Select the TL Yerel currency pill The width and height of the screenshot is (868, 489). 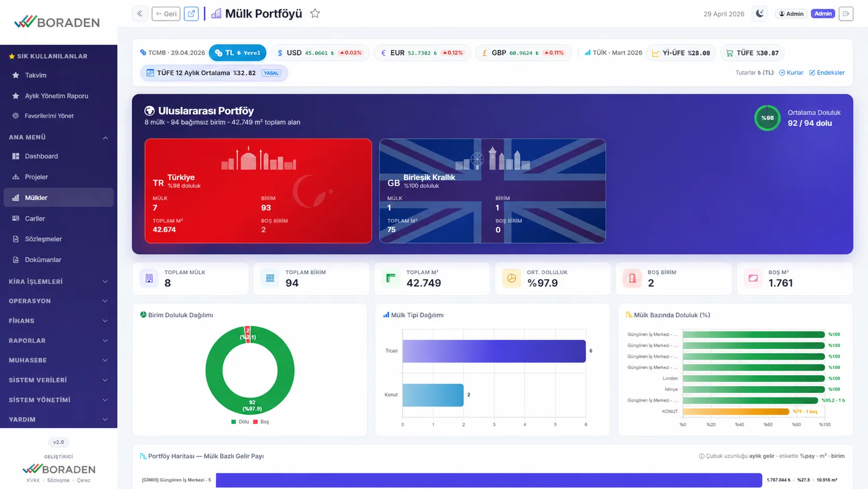(x=237, y=52)
